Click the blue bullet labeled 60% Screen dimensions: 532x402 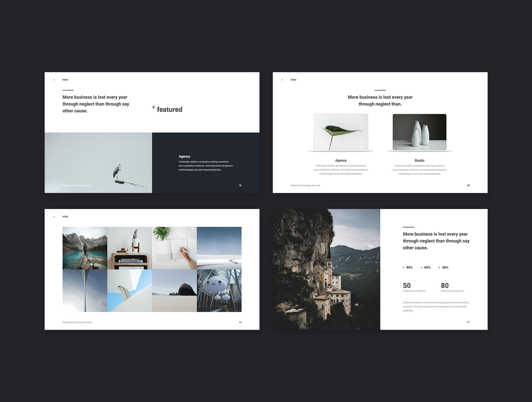422,268
